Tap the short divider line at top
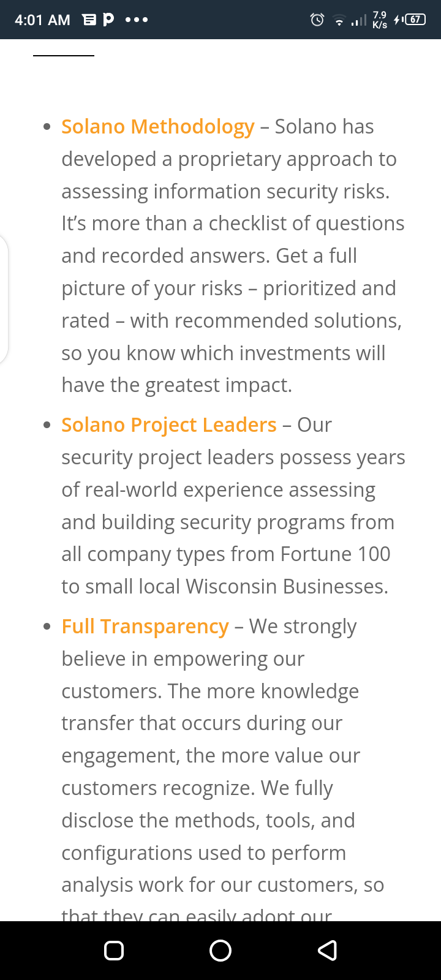Screen dimensions: 441x980 [64, 56]
